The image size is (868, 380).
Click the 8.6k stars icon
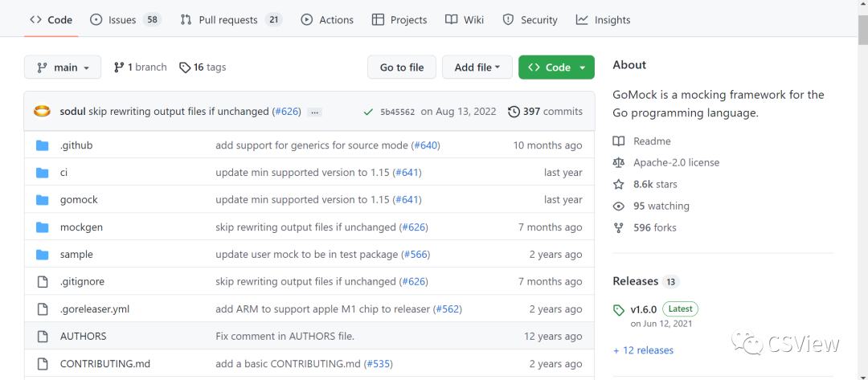(619, 185)
